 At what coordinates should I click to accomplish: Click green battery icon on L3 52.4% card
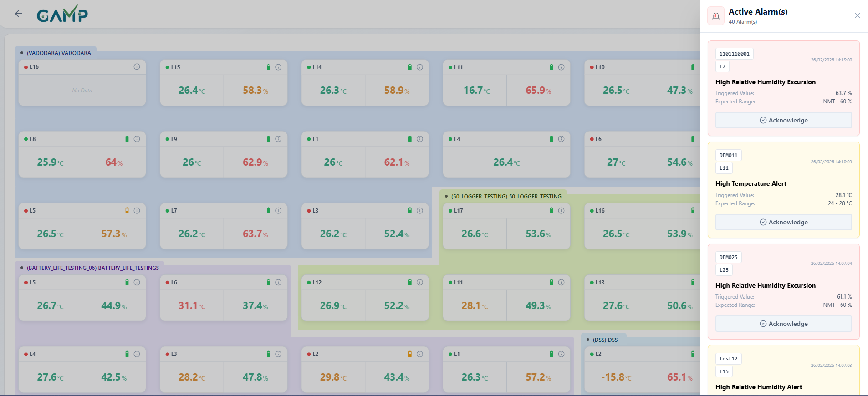[410, 211]
